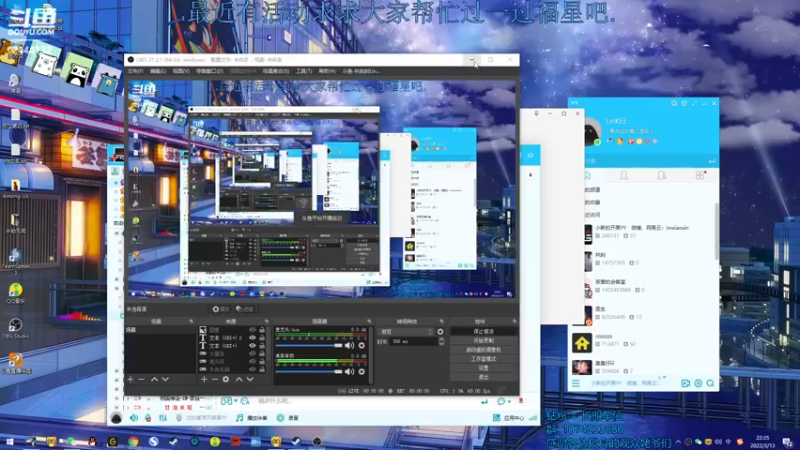Add a new source with plus icon in Sources panel
The image size is (800, 450).
pyautogui.click(x=204, y=380)
